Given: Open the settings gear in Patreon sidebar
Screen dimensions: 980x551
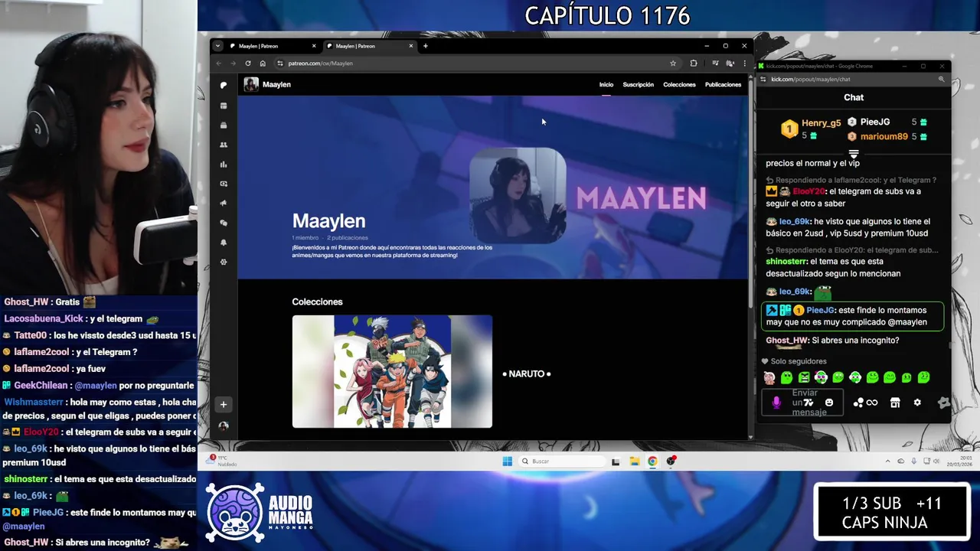Looking at the screenshot, I should click(x=224, y=262).
